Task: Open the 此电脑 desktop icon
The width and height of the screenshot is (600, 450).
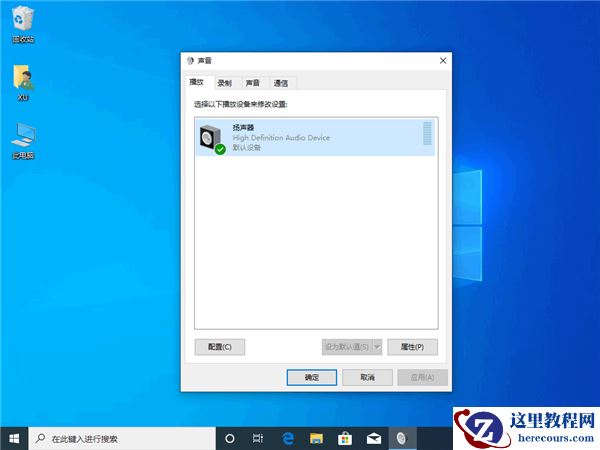Action: pos(23,140)
